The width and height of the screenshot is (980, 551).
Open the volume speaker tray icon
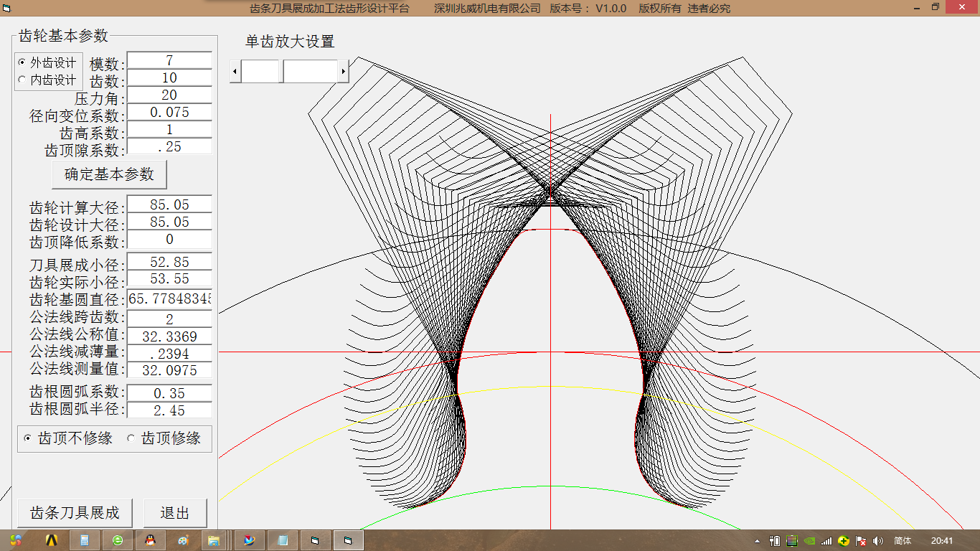[878, 541]
